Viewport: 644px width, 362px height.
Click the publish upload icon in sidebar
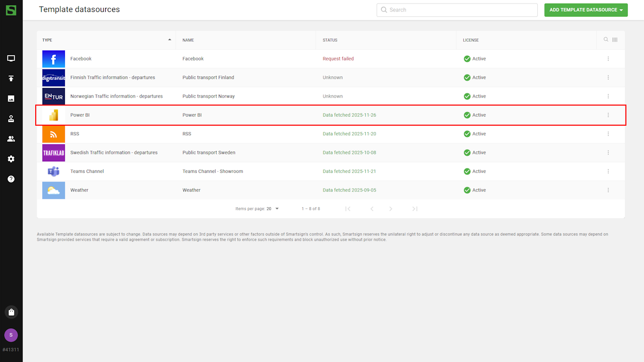11,78
